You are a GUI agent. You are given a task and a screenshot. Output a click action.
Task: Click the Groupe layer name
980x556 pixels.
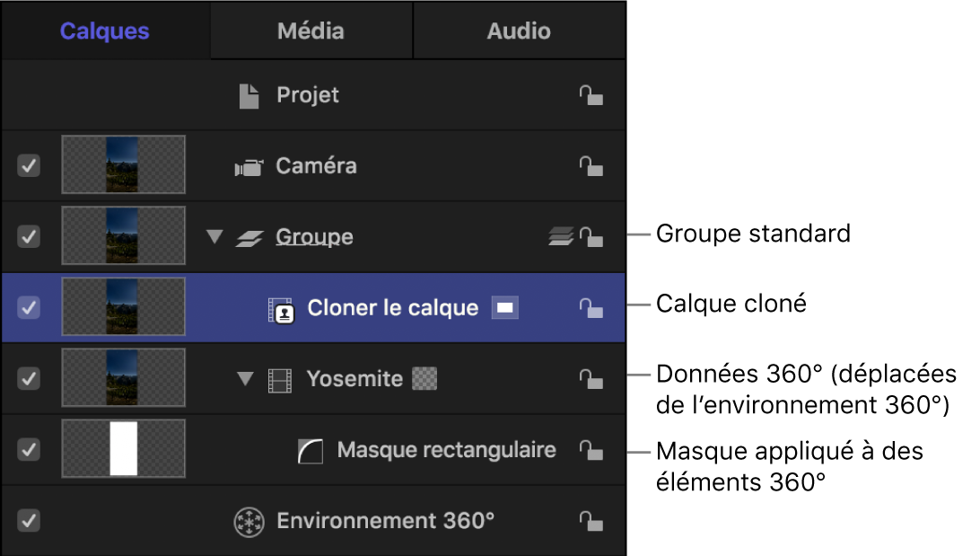(313, 236)
